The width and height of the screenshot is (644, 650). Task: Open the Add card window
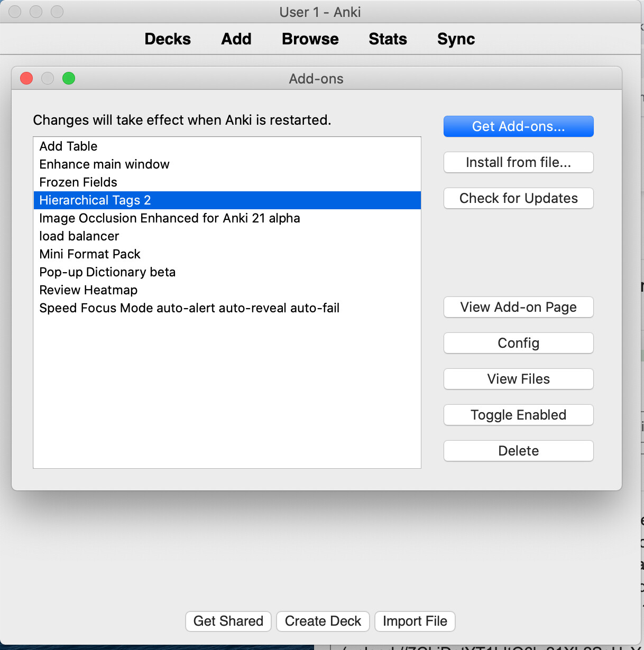236,39
